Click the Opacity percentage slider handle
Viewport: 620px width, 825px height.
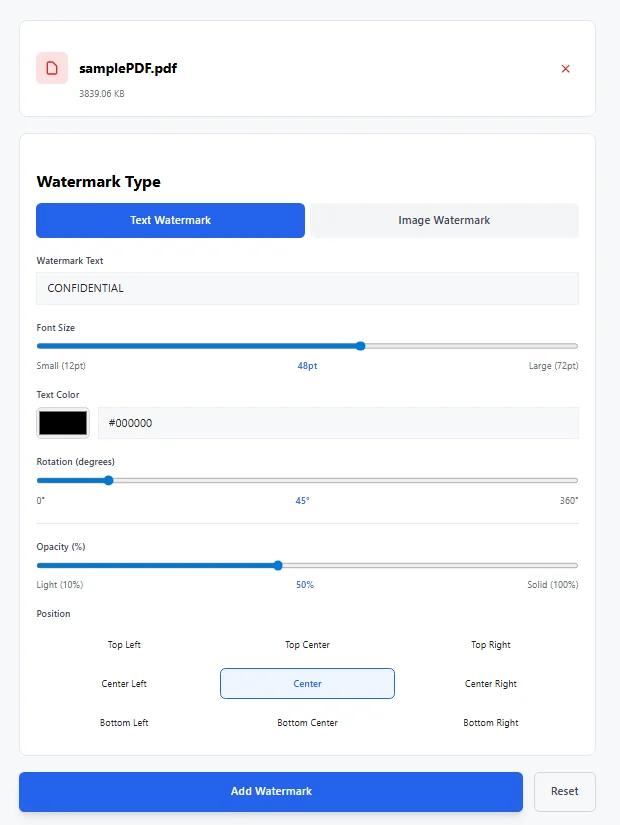click(x=277, y=565)
